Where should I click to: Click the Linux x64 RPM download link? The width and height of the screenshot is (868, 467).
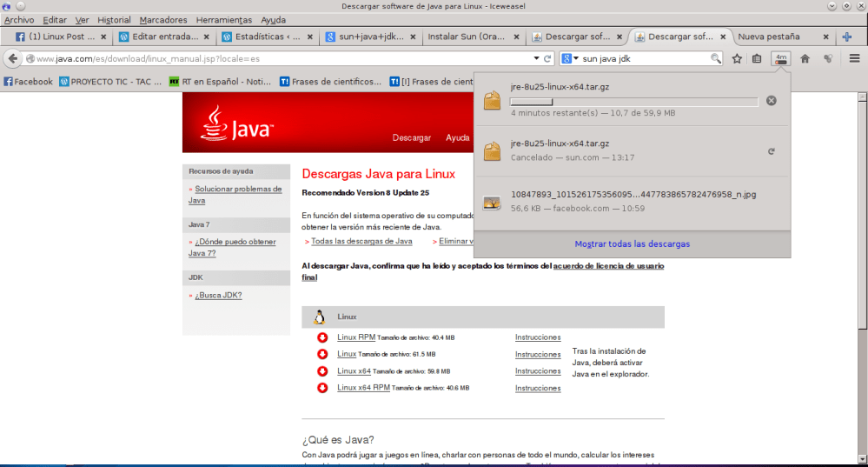(363, 388)
